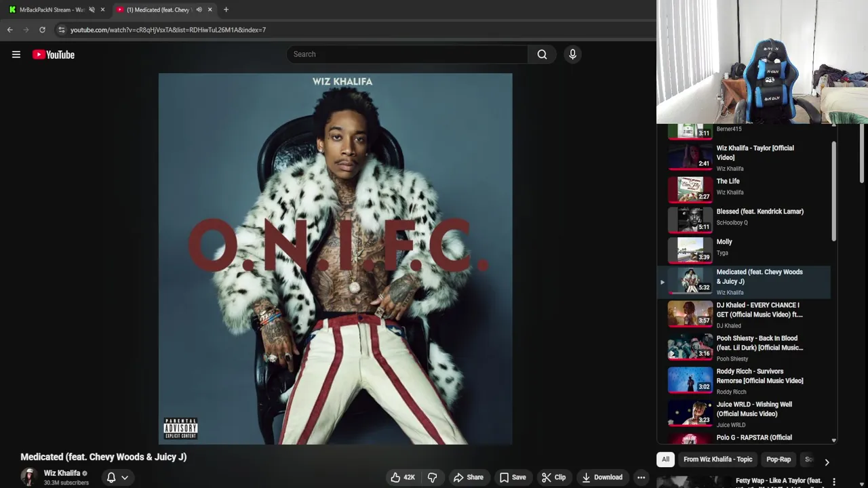
Task: Play Pooh Shiesty - Back In Blood
Action: 743,348
